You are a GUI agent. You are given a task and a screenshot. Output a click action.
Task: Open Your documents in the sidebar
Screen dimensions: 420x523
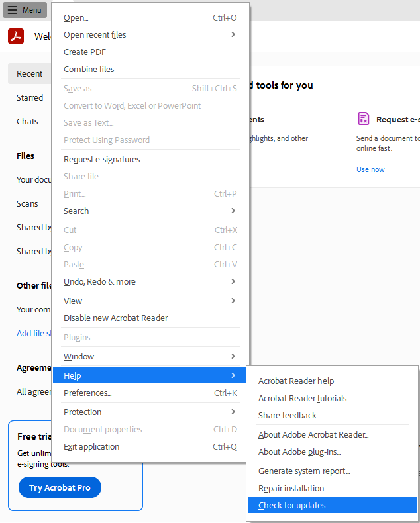coord(34,180)
